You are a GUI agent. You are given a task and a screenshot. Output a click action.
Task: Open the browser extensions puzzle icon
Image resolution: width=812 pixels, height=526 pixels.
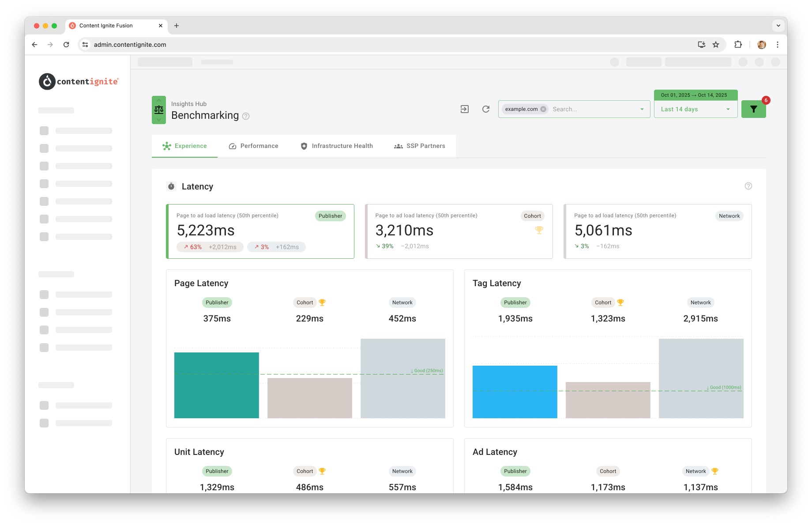click(x=738, y=45)
